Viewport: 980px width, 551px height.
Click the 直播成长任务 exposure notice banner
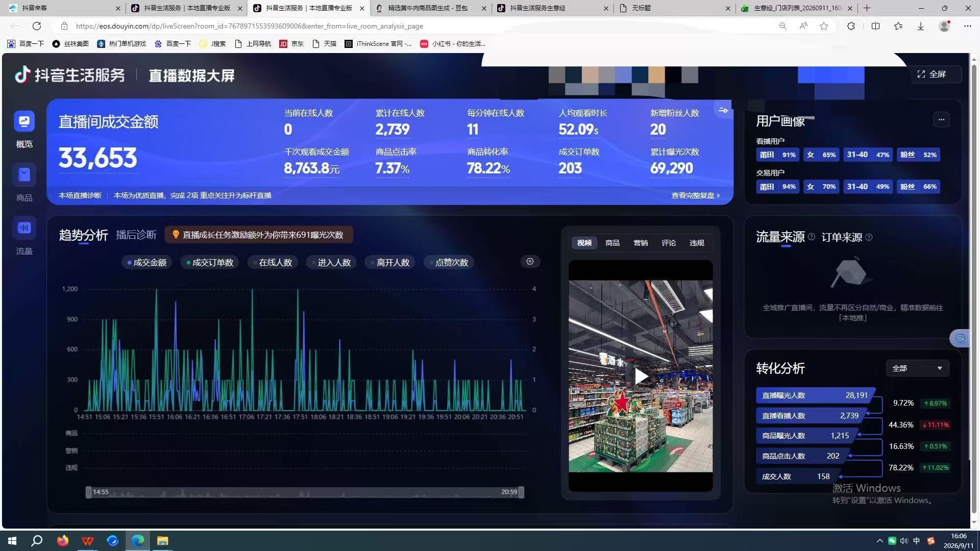click(259, 235)
